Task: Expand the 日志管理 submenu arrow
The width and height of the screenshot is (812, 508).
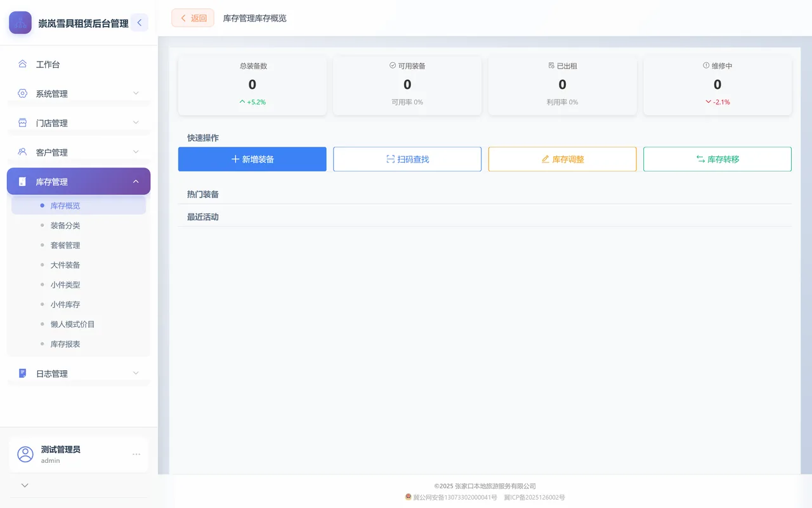Action: (136, 373)
